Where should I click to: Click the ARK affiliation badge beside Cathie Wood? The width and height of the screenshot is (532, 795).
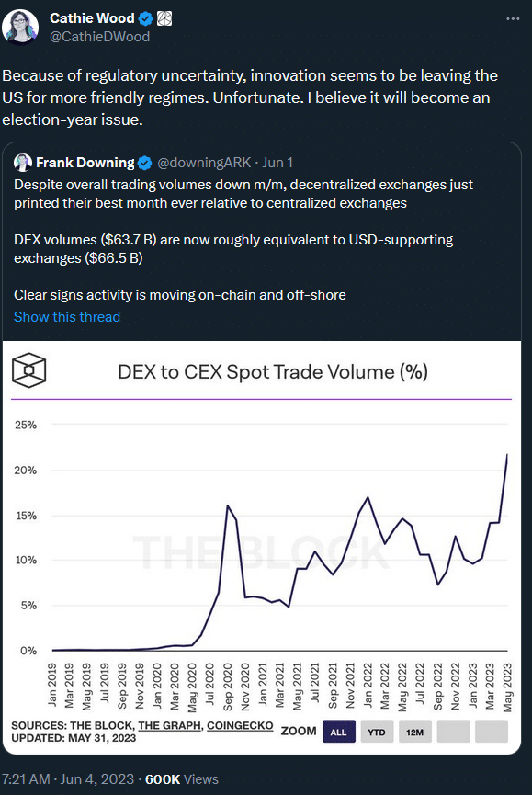(x=164, y=18)
